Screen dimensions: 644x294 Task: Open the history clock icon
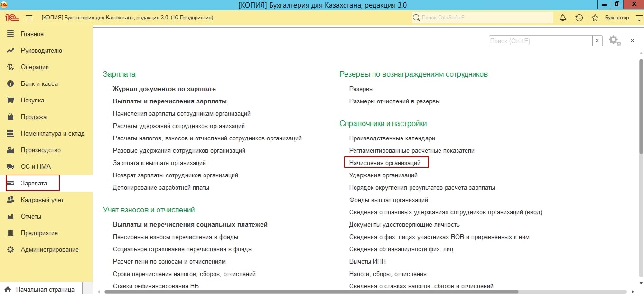579,18
